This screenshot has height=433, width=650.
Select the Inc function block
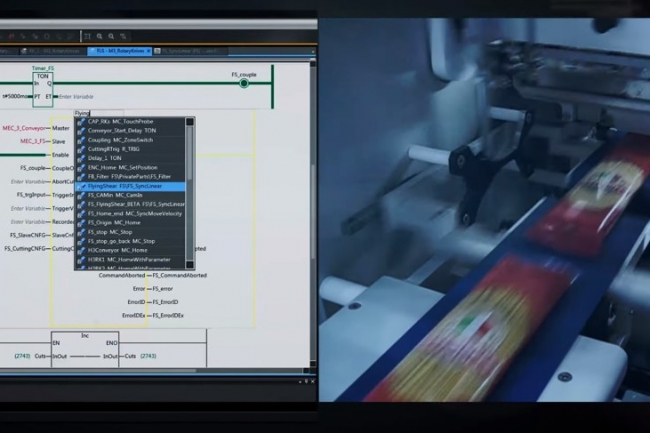click(x=85, y=349)
